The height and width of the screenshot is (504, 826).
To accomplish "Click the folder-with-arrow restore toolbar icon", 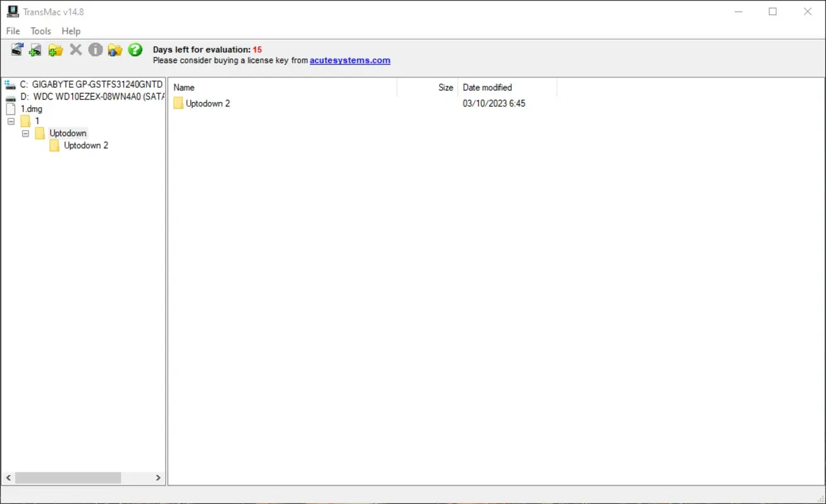I will tap(115, 50).
